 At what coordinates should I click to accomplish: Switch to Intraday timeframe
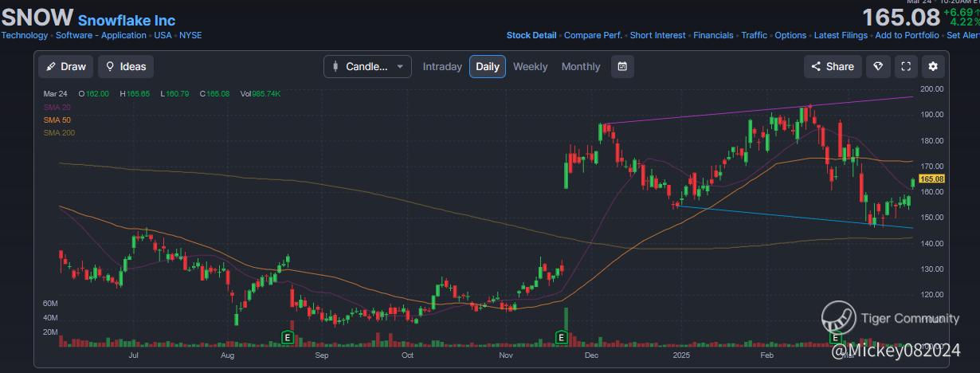pos(442,66)
